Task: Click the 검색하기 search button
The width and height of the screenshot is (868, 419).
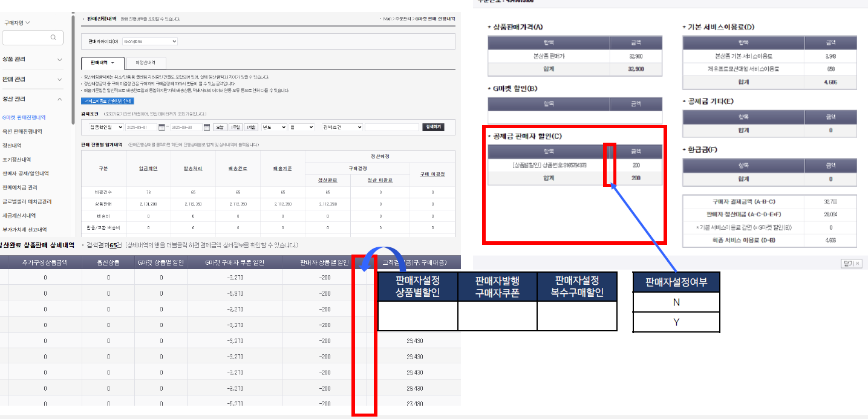Action: pyautogui.click(x=432, y=128)
